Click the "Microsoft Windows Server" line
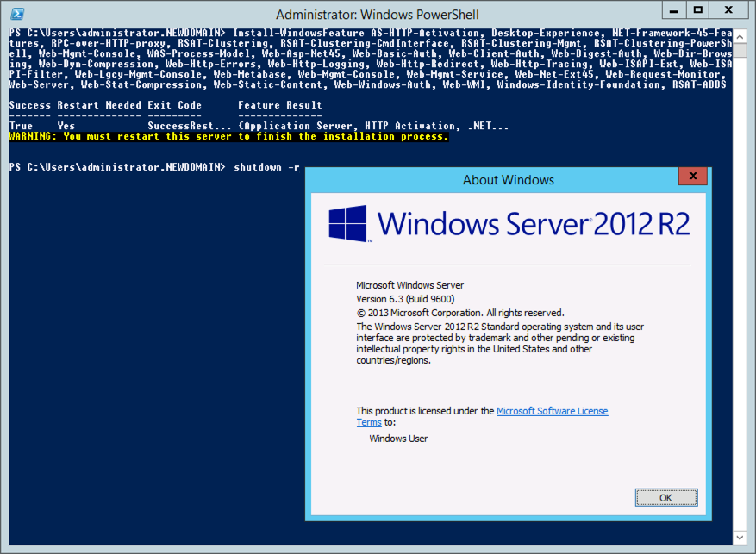 tap(409, 285)
